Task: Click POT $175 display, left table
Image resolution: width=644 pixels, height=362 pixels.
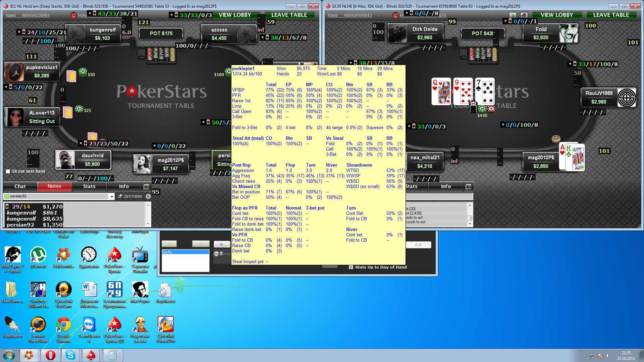Action: [161, 34]
